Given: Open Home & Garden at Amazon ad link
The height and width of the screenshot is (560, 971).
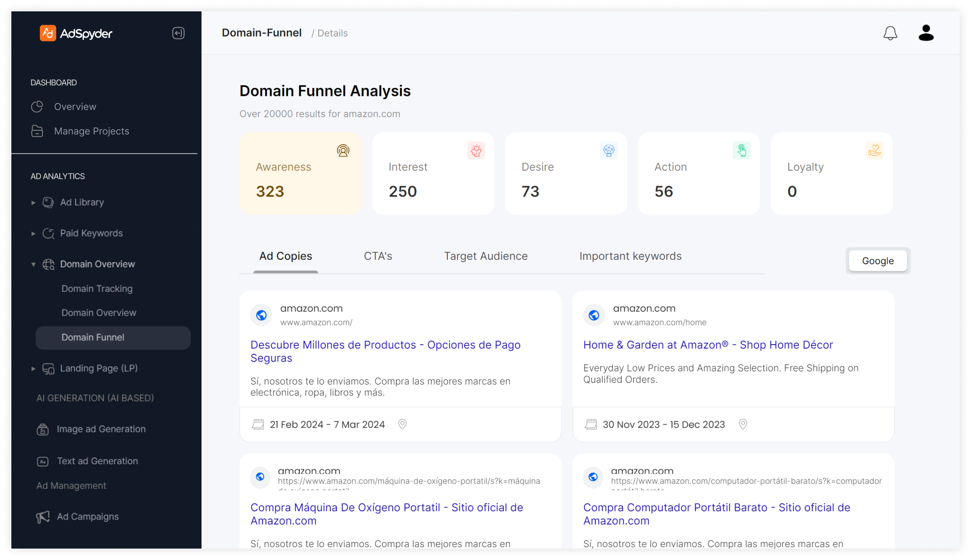Looking at the screenshot, I should tap(708, 345).
